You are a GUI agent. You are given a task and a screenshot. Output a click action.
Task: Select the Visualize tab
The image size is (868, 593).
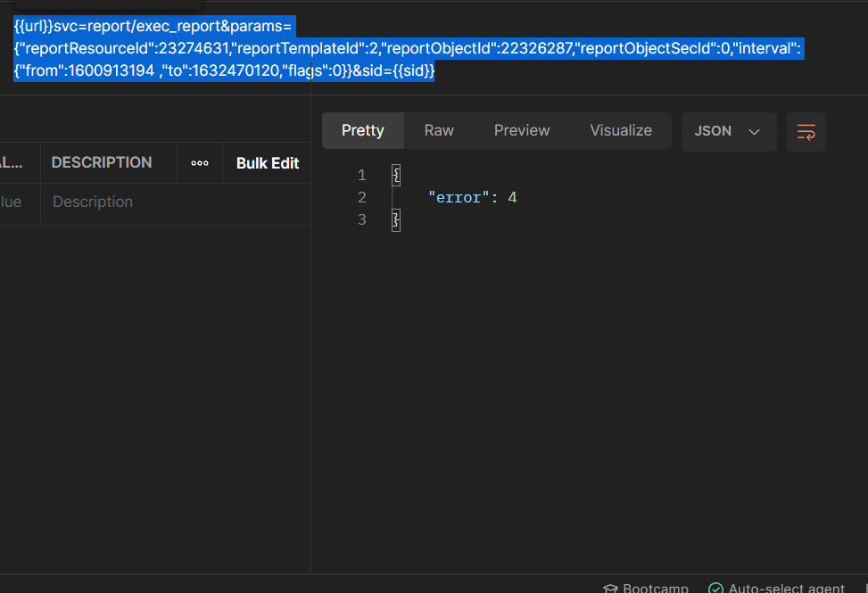(x=621, y=130)
